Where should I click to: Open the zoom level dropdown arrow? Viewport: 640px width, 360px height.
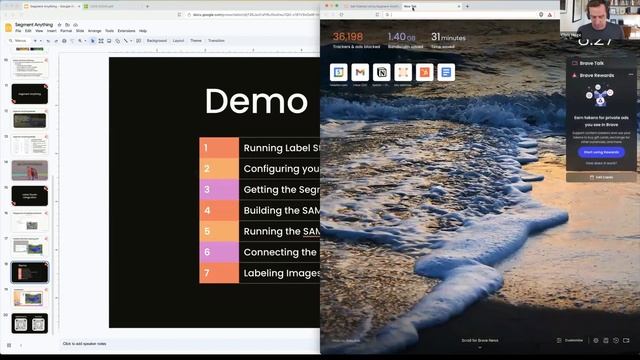click(85, 41)
